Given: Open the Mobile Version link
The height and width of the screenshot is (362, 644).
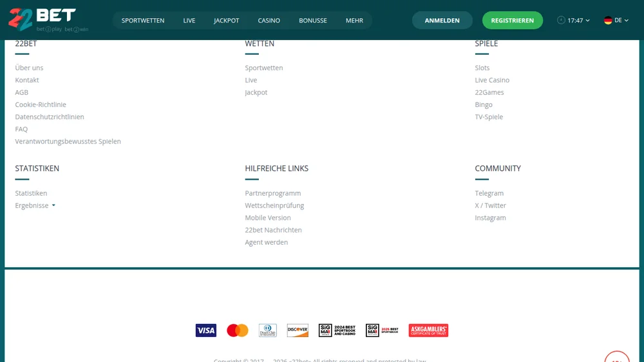Looking at the screenshot, I should click(268, 218).
